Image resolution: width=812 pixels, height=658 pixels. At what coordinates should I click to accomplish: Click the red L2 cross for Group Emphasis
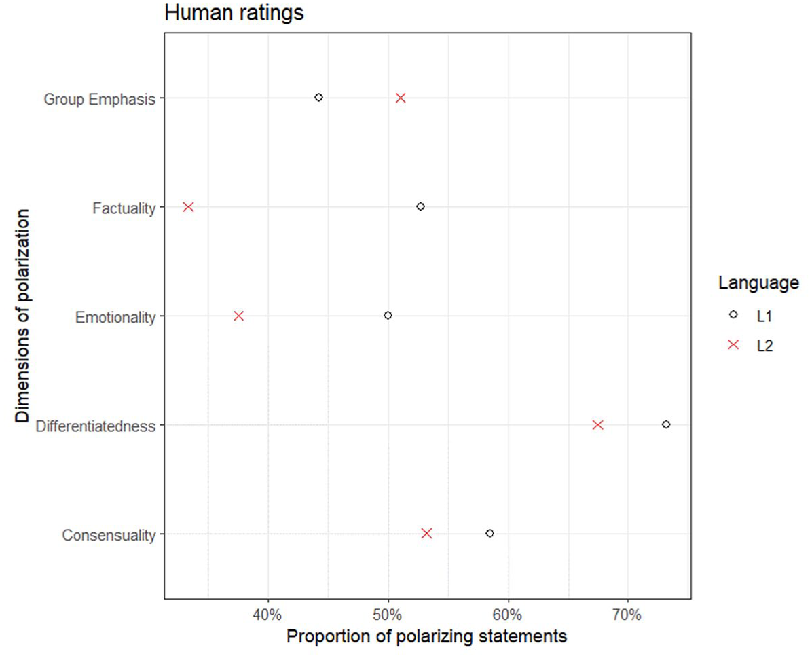coord(401,98)
